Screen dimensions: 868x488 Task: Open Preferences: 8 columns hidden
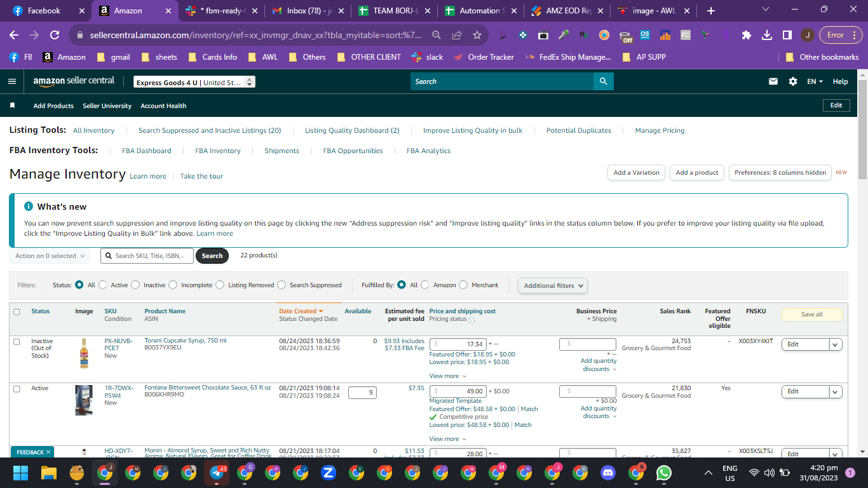point(780,173)
